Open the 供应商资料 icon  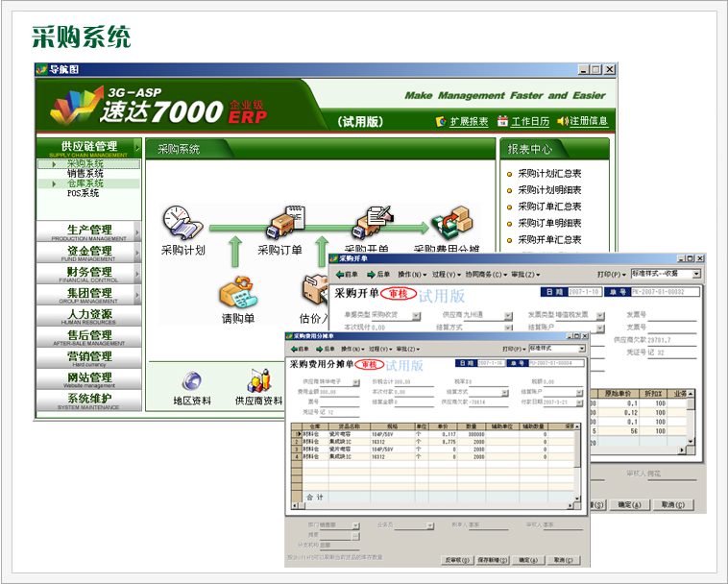click(258, 380)
